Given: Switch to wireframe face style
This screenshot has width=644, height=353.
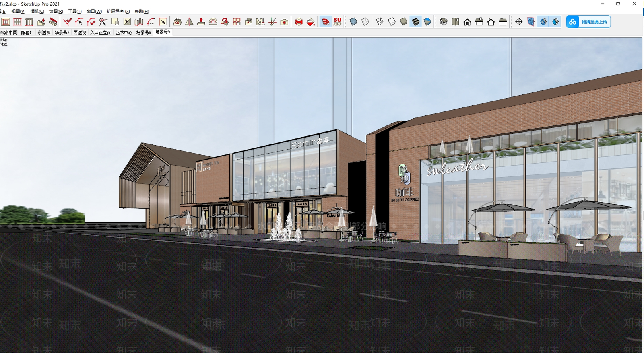Looking at the screenshot, I should 380,22.
